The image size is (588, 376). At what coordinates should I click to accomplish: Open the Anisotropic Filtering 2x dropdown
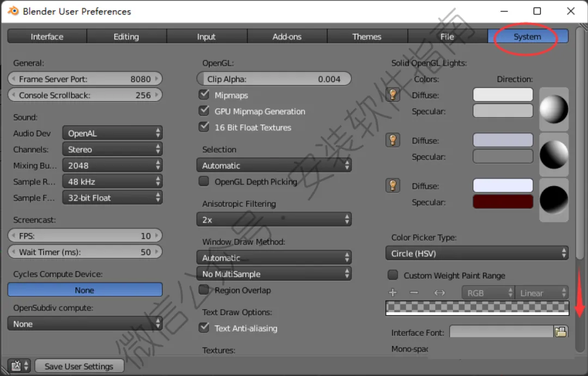pos(274,220)
